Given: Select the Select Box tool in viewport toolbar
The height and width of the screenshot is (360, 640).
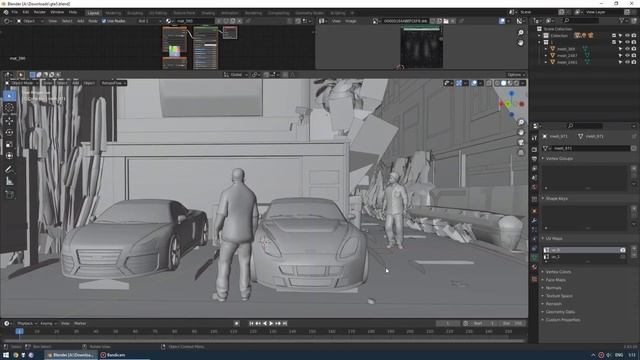Looking at the screenshot, I should click(9, 96).
